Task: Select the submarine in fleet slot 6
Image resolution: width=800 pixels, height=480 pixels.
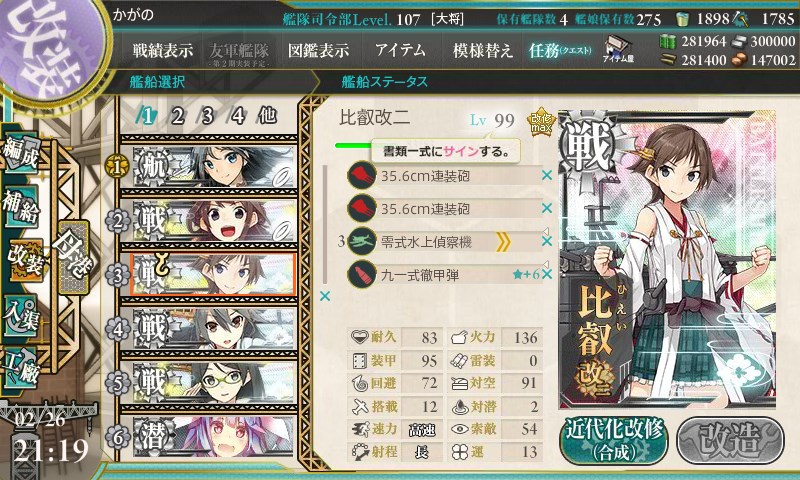Action: tap(213, 437)
